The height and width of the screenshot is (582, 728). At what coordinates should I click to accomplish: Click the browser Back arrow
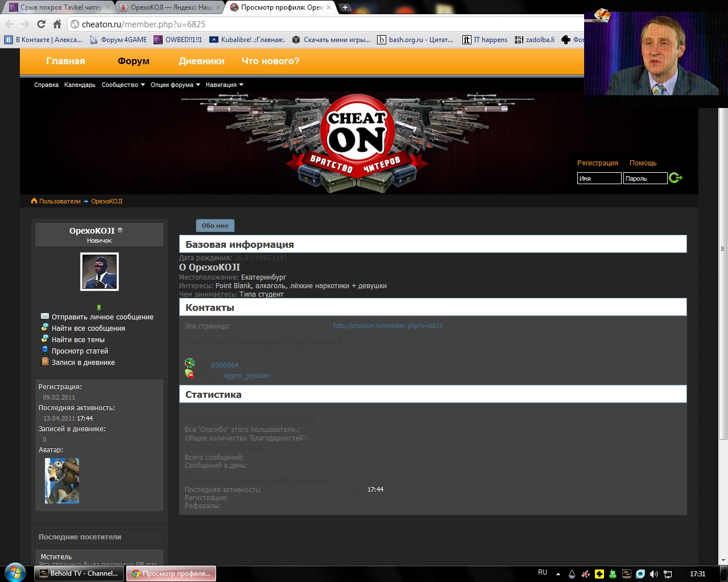pyautogui.click(x=10, y=24)
